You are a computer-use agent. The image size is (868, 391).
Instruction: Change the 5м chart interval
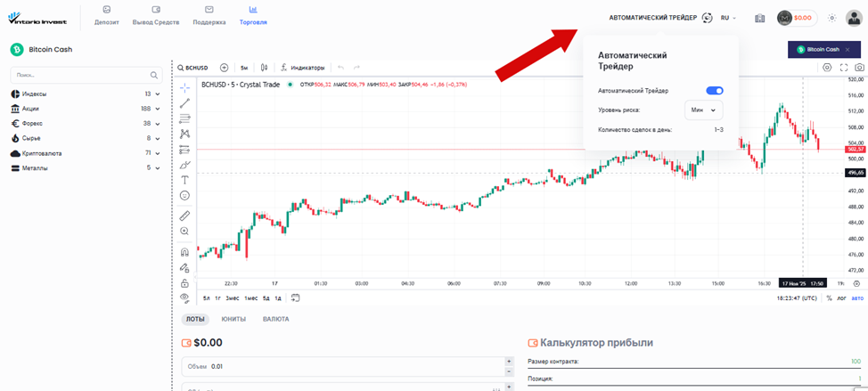click(x=244, y=68)
